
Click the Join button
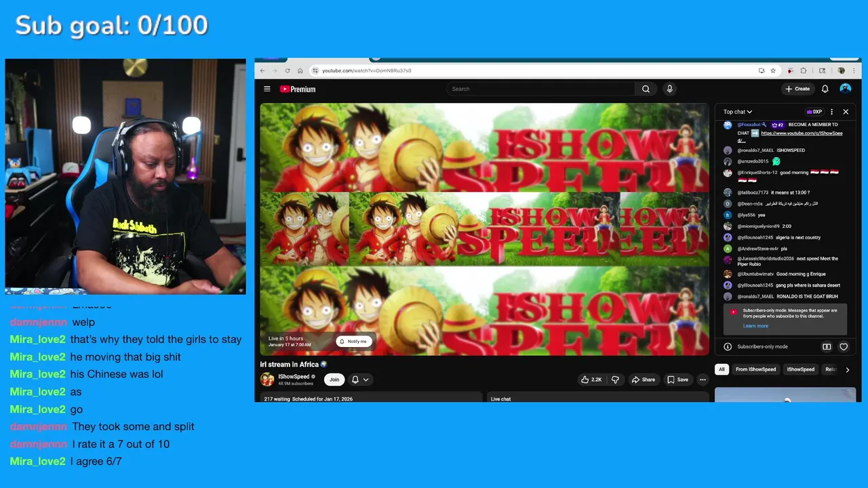tap(334, 380)
